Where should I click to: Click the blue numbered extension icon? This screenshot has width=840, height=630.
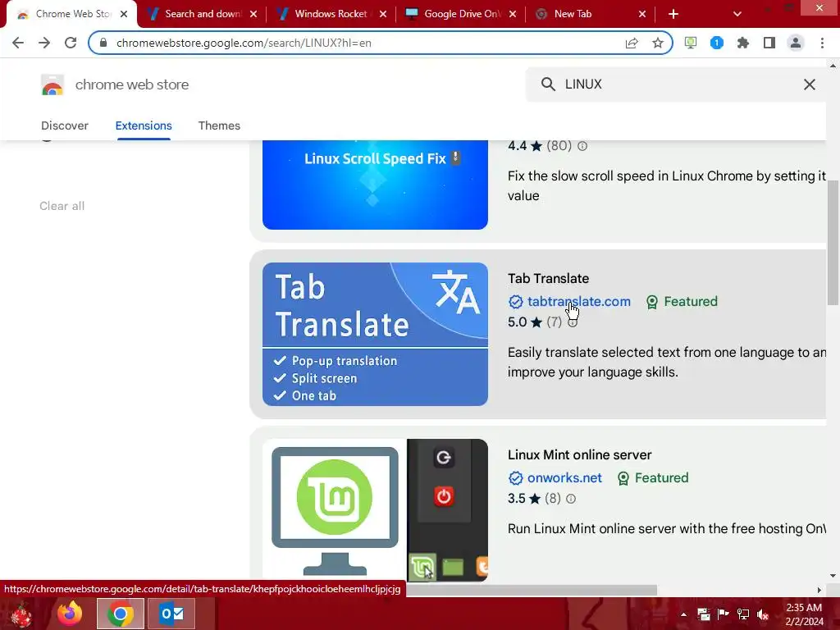click(717, 43)
